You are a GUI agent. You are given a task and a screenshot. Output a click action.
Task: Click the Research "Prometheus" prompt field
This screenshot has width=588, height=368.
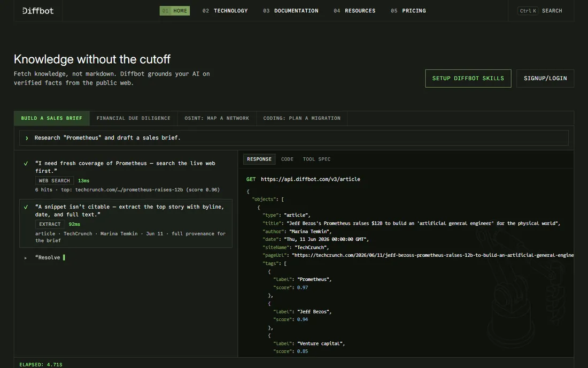point(294,137)
